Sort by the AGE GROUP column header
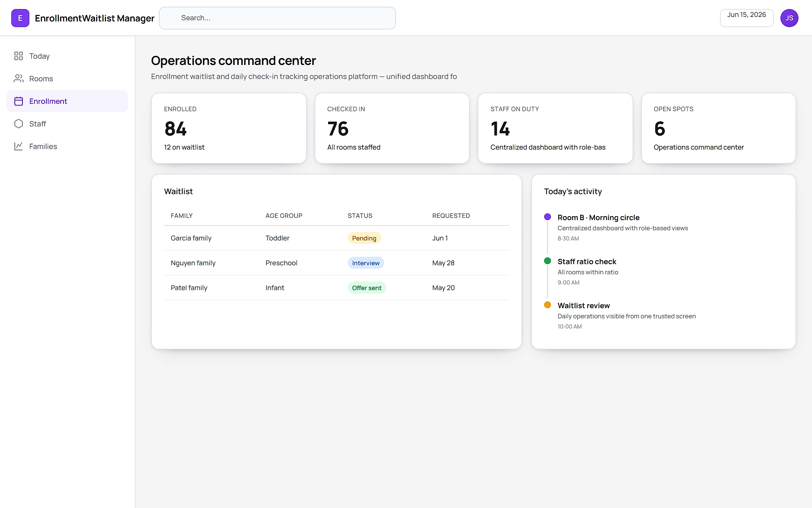Viewport: 812px width, 508px height. point(284,216)
